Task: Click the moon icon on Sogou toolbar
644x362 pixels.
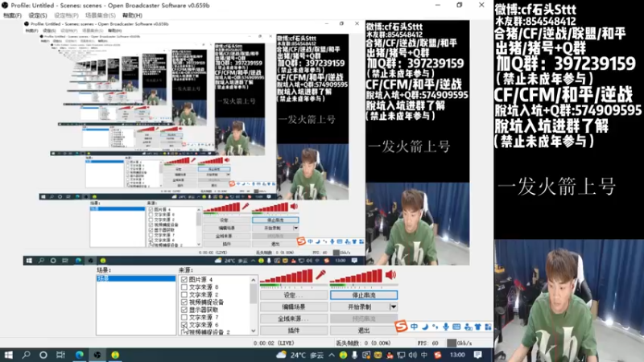Action: tap(425, 327)
